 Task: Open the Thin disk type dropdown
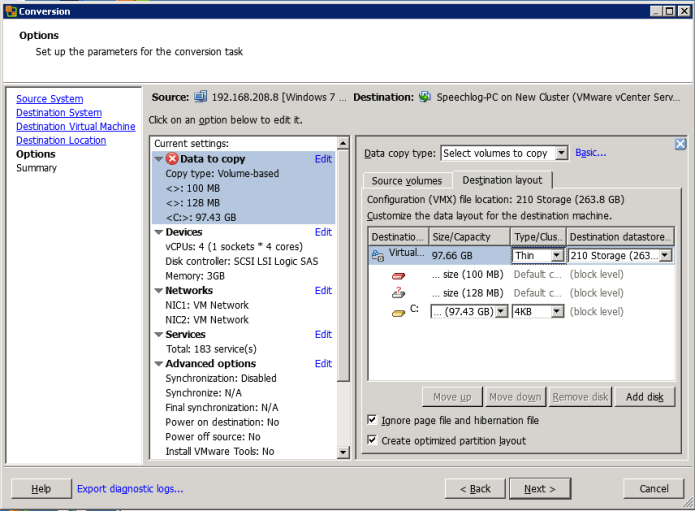[556, 256]
